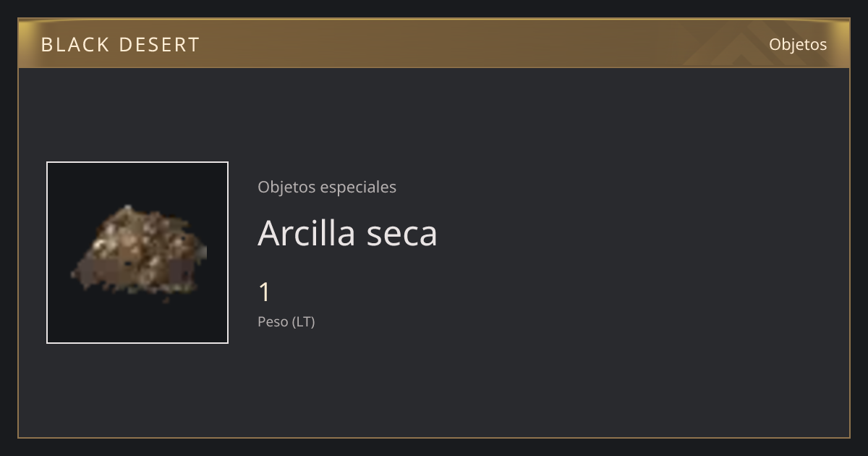Image resolution: width=868 pixels, height=456 pixels.
Task: Click the Peso (LT) label
Action: click(286, 321)
